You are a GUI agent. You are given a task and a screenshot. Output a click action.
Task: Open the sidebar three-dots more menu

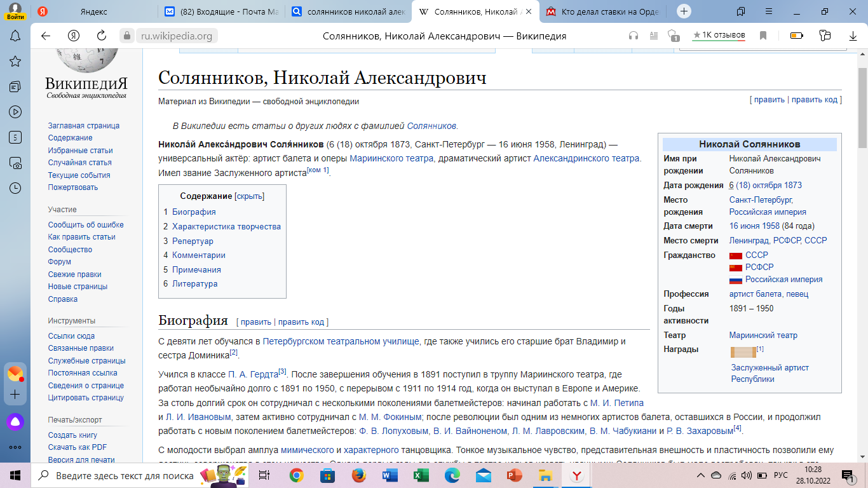15,447
